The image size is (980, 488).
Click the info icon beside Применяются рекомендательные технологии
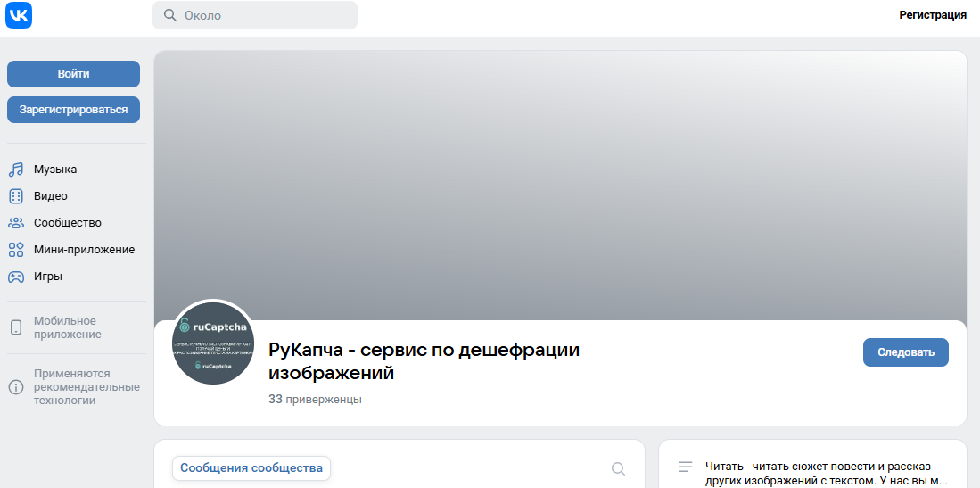(x=16, y=387)
